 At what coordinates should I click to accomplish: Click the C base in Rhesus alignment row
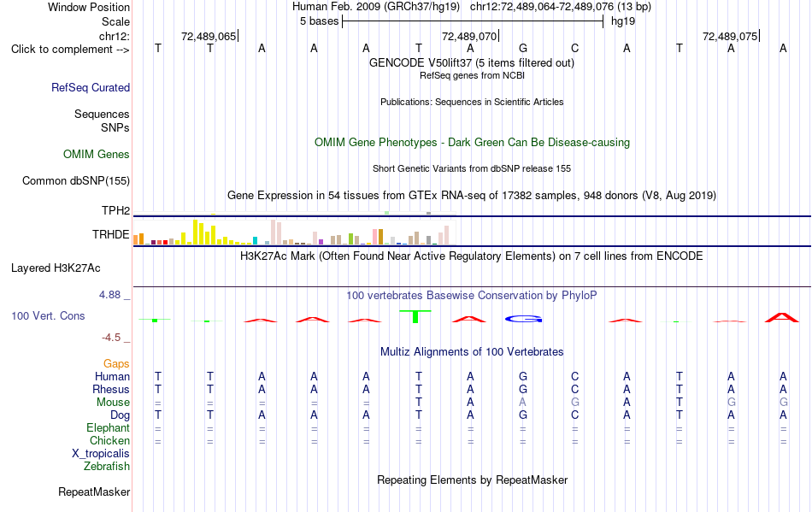tap(575, 389)
